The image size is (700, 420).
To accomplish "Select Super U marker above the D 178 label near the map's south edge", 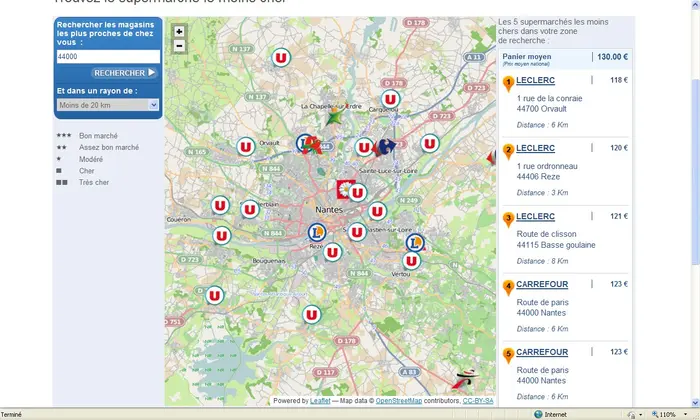I will 312,315.
